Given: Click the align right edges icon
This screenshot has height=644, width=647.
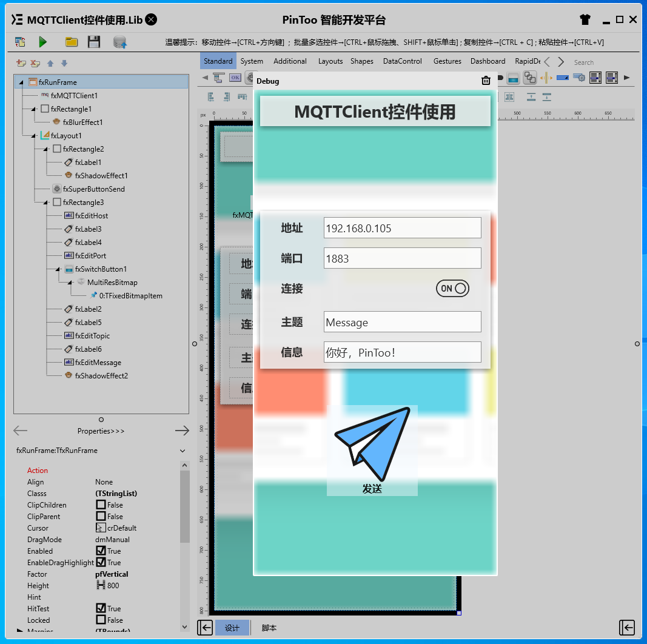Looking at the screenshot, I should [x=227, y=97].
